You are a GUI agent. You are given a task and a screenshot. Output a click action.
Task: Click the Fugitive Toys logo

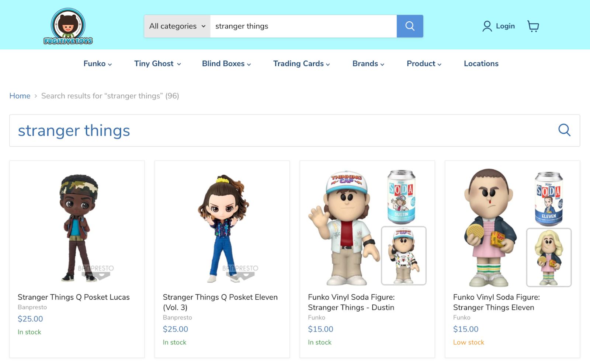click(68, 26)
